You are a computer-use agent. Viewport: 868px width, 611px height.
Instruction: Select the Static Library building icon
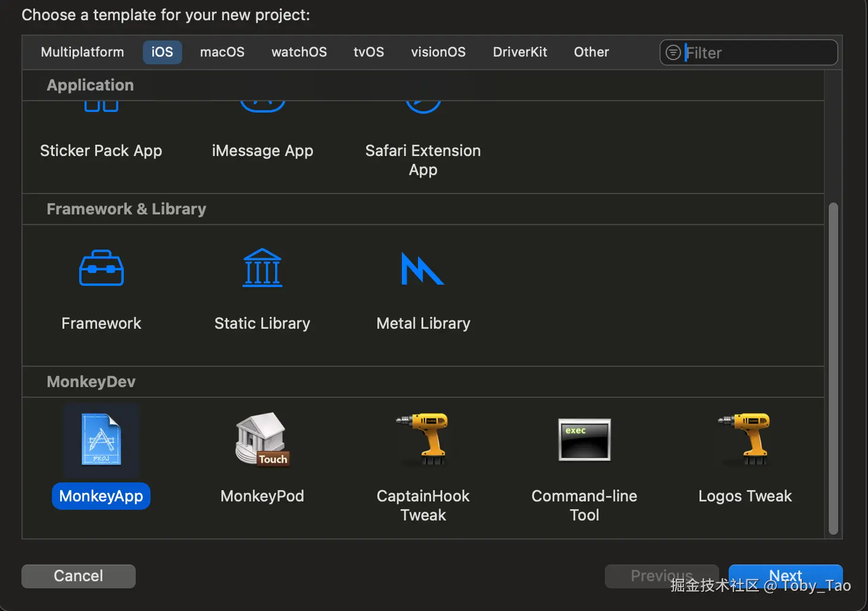click(263, 268)
